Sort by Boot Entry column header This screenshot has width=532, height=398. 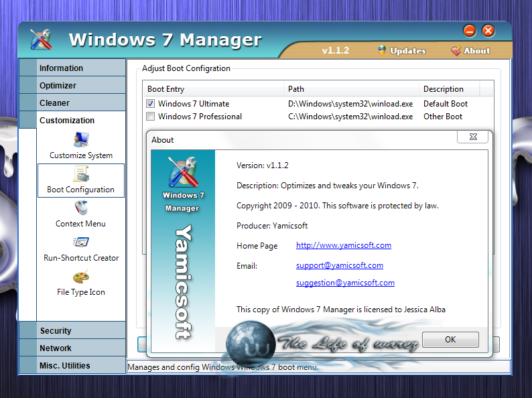pyautogui.click(x=213, y=89)
